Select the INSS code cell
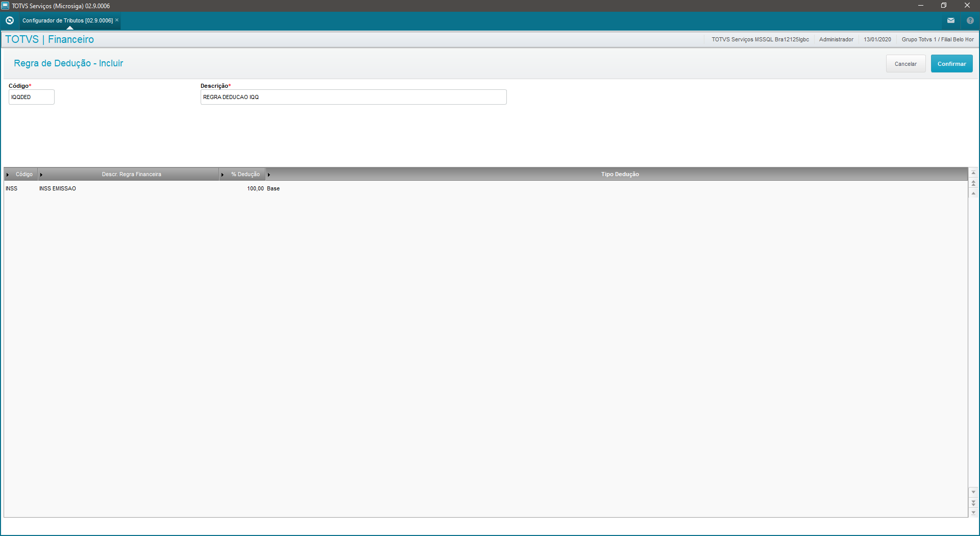 tap(20, 188)
